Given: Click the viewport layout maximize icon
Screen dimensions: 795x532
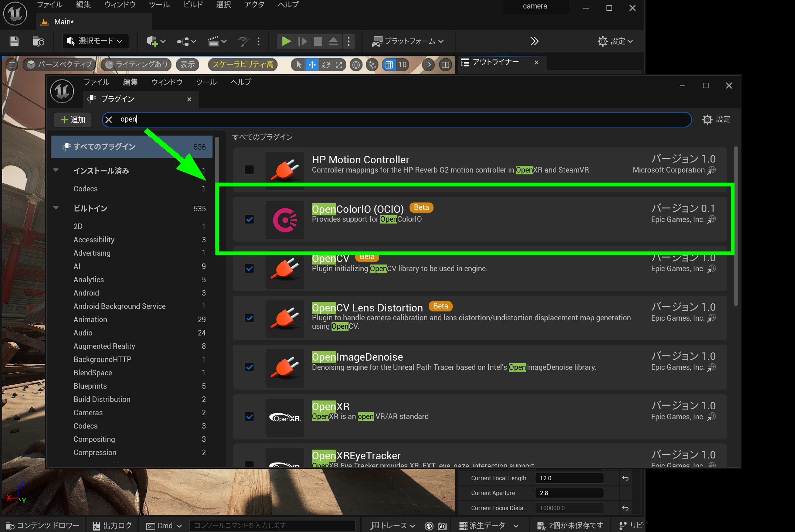Looking at the screenshot, I should click(445, 65).
